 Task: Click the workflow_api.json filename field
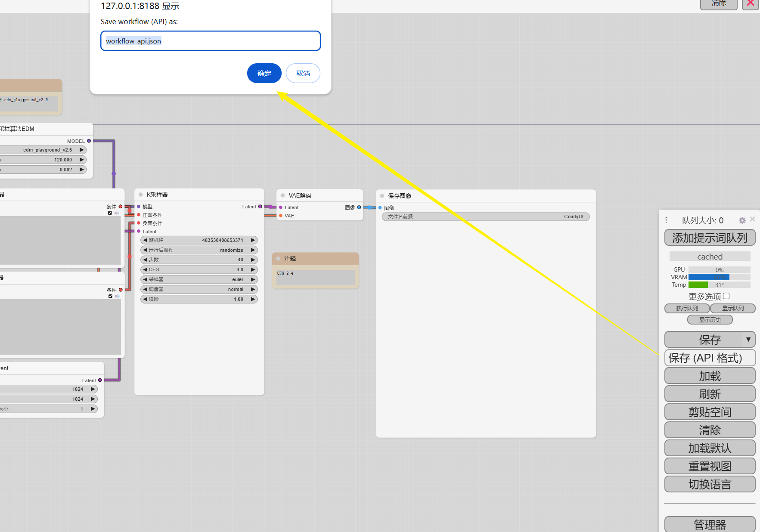click(x=211, y=41)
